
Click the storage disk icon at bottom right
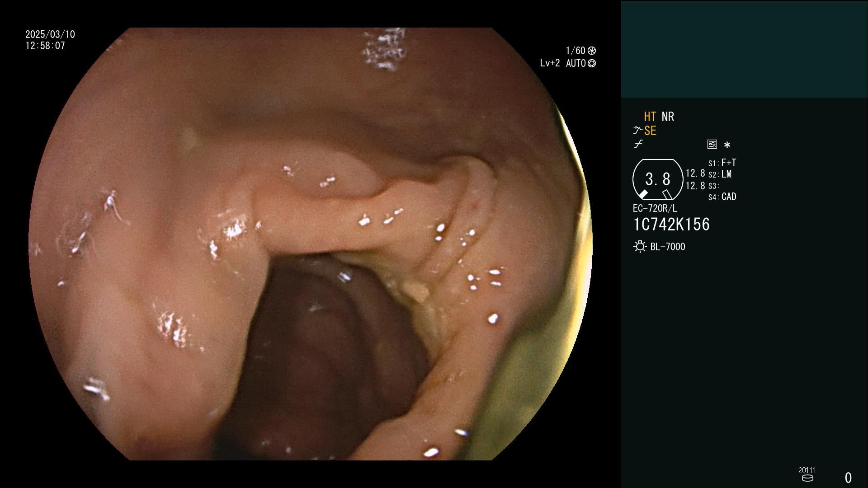[807, 478]
